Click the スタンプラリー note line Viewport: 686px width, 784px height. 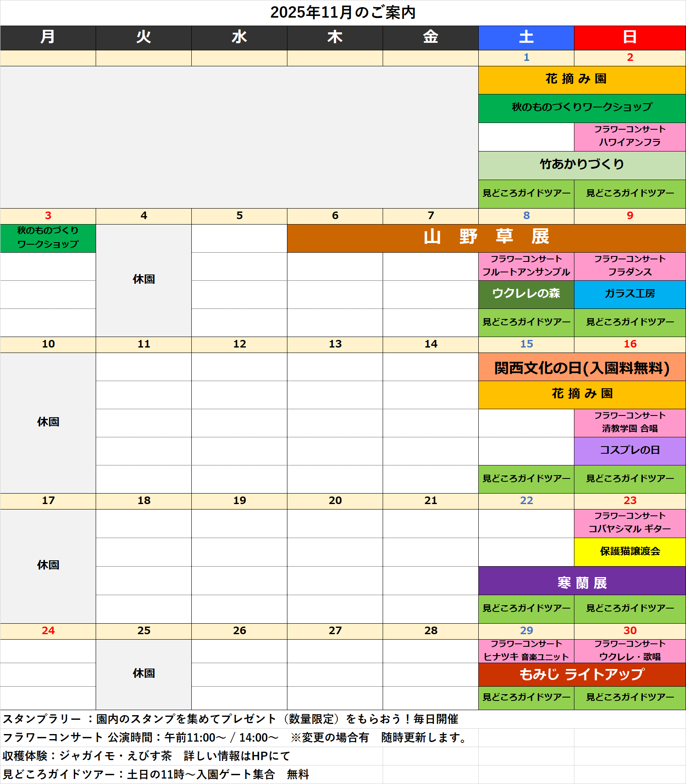(231, 719)
